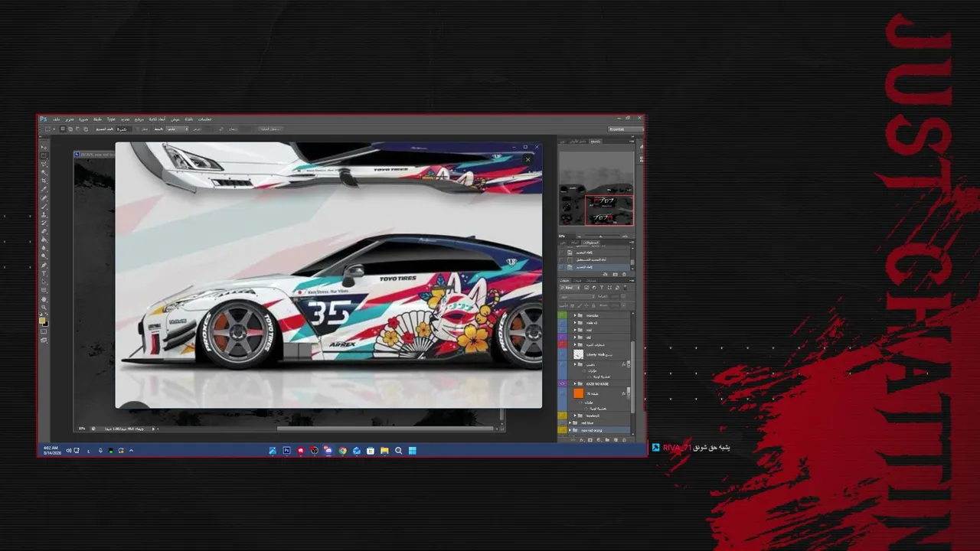Screen dimensions: 980x551
Task: Toggle visibility of the mala v2 group
Action: pos(563,322)
